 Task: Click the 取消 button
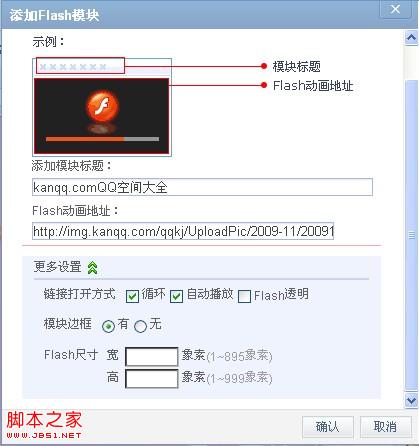(x=385, y=427)
